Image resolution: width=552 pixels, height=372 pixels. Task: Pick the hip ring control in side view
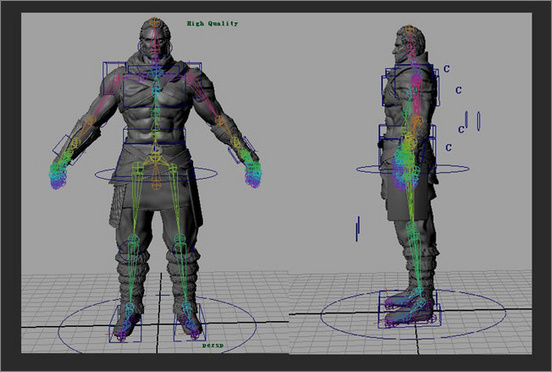tap(413, 169)
